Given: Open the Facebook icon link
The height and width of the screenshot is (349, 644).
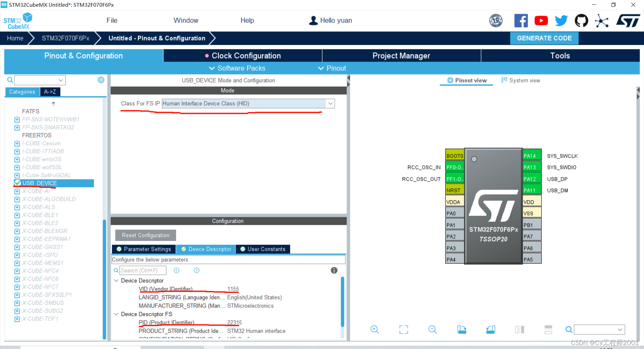Looking at the screenshot, I should 521,21.
